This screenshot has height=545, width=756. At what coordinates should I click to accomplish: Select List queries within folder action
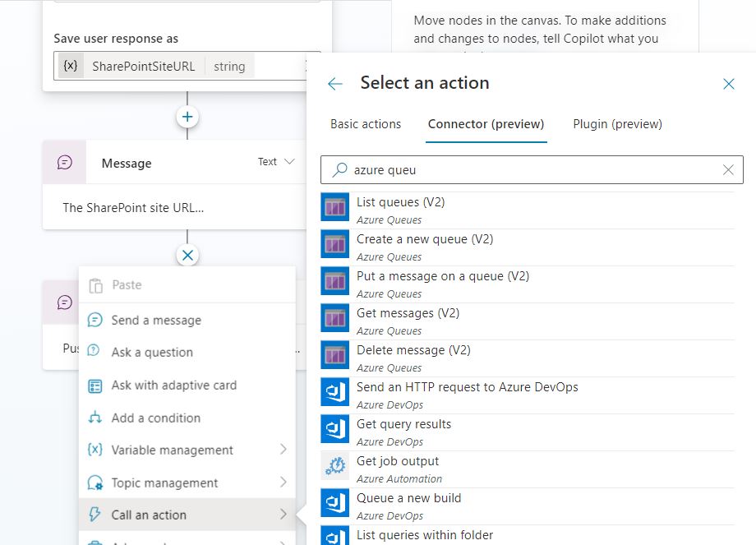point(528,535)
